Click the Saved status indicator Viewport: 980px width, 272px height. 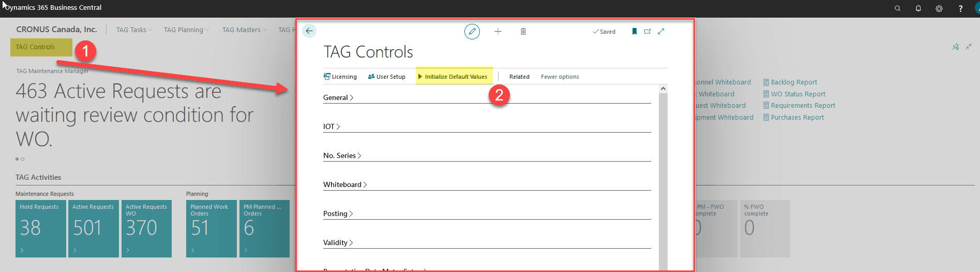click(604, 32)
